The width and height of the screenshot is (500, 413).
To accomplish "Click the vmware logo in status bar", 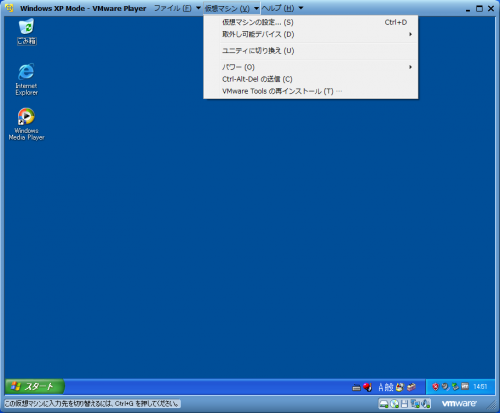I will coord(459,404).
